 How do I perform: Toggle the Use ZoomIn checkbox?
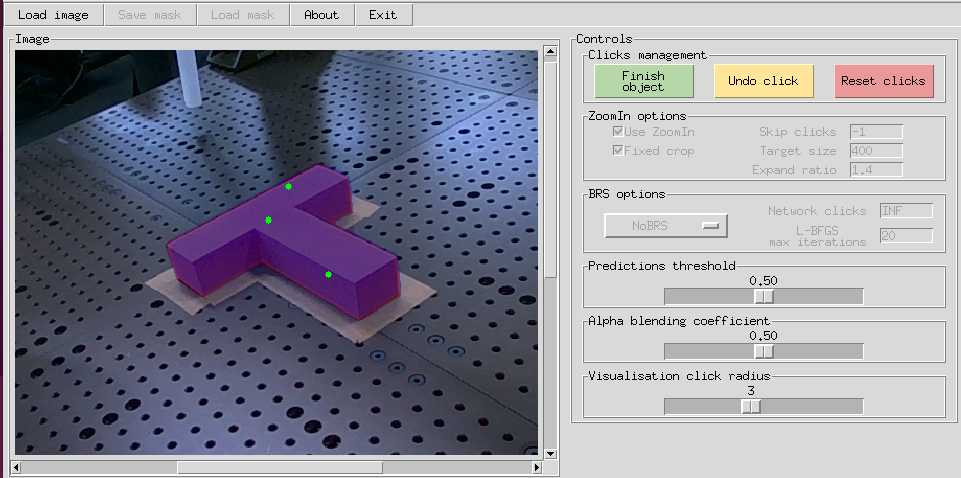coord(618,131)
